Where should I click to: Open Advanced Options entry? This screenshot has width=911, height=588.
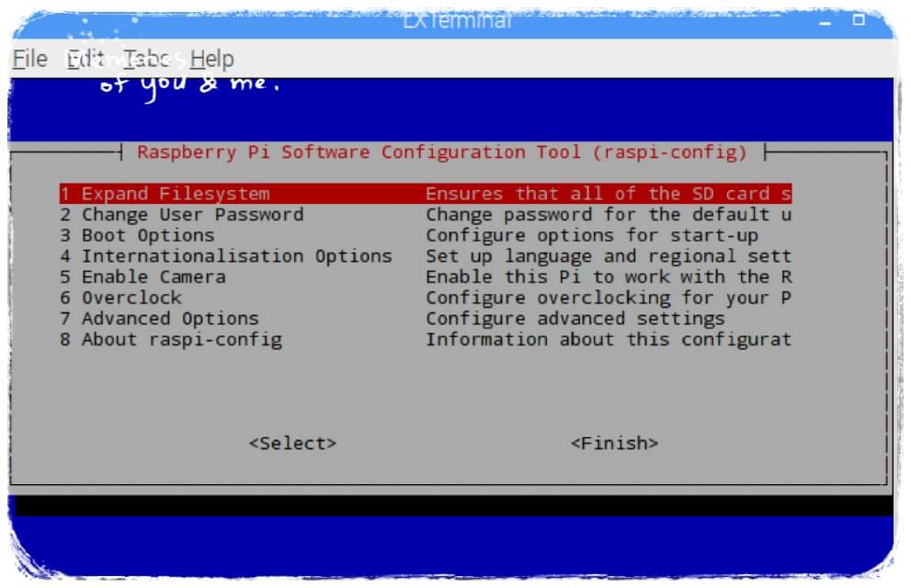[426, 319]
